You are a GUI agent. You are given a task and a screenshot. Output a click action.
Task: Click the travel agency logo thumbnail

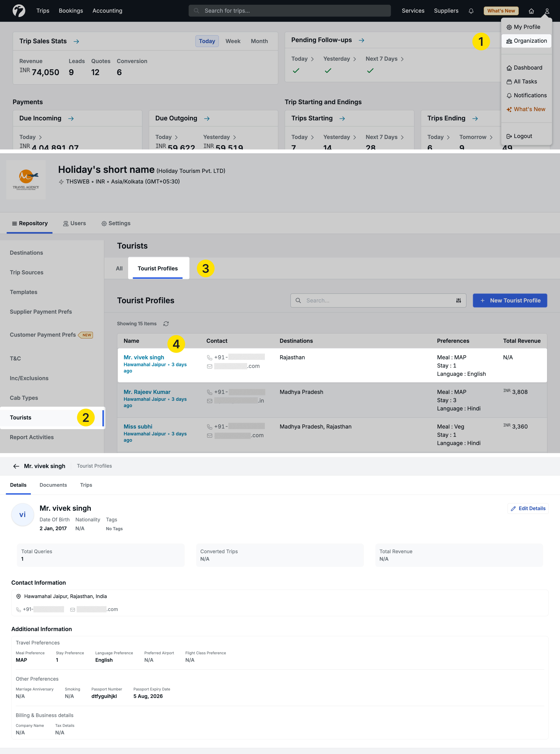(x=26, y=180)
